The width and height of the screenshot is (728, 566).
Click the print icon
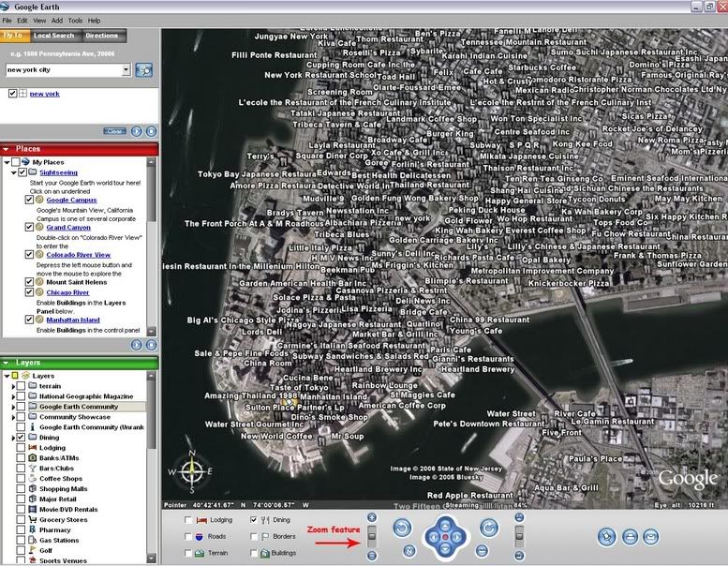pyautogui.click(x=630, y=537)
